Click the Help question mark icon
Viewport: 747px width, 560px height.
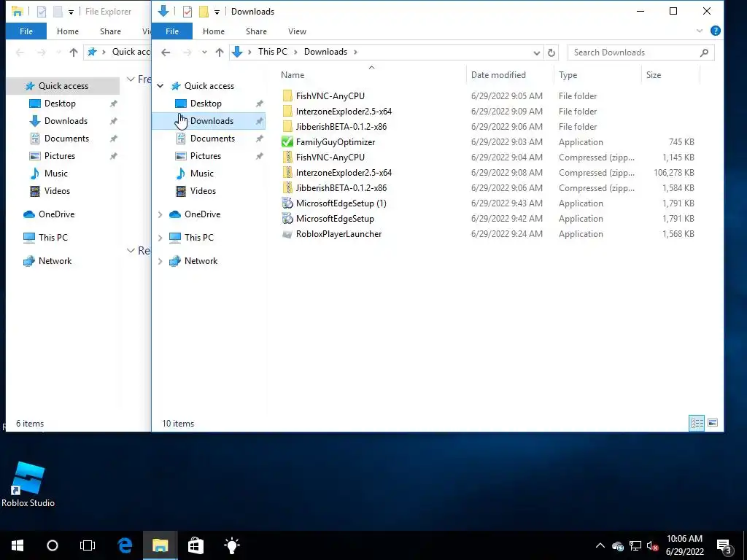tap(715, 31)
